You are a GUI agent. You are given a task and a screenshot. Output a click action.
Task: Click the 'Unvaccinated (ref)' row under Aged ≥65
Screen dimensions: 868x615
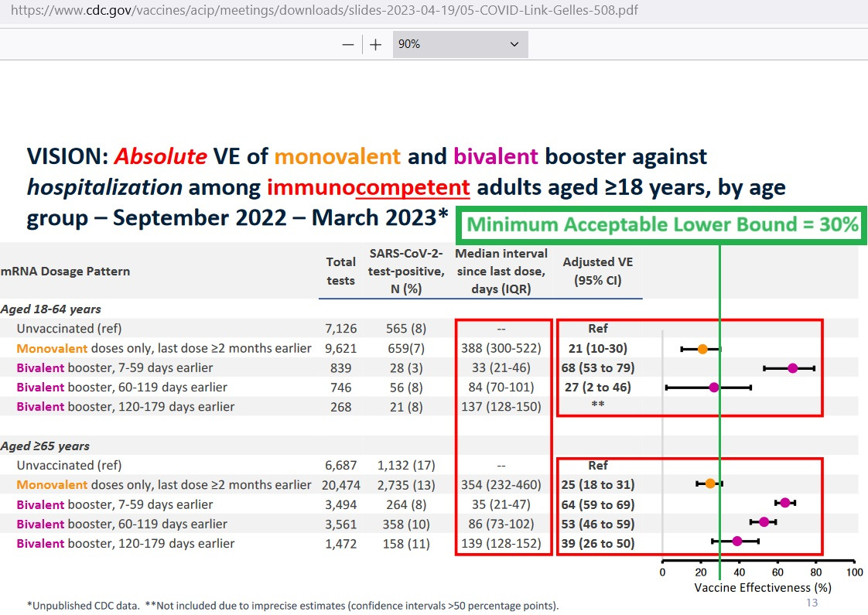(69, 466)
